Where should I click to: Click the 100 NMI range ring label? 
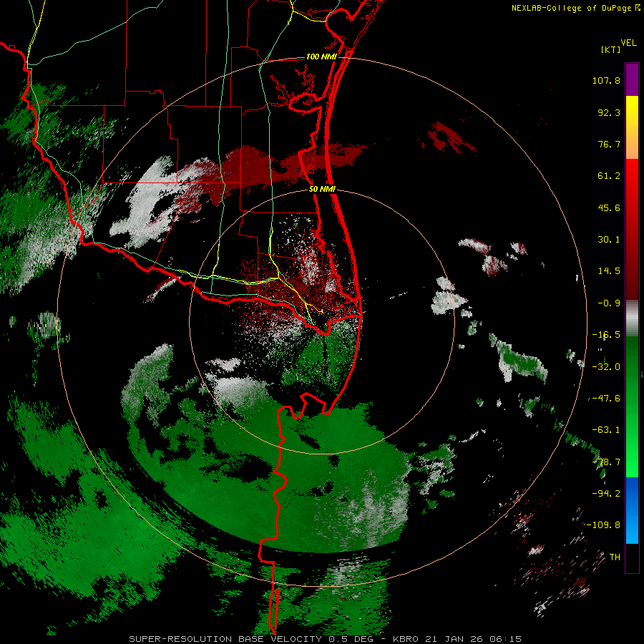coord(321,57)
